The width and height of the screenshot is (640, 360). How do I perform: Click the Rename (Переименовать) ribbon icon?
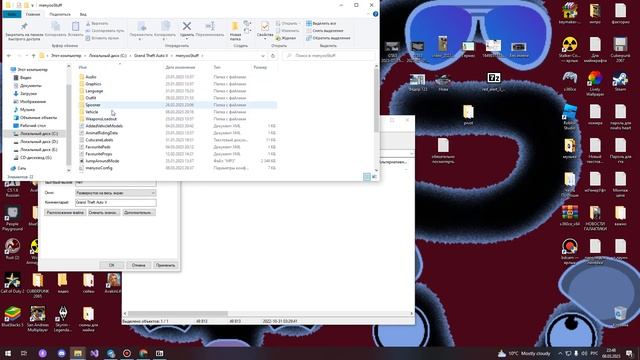[x=210, y=29]
